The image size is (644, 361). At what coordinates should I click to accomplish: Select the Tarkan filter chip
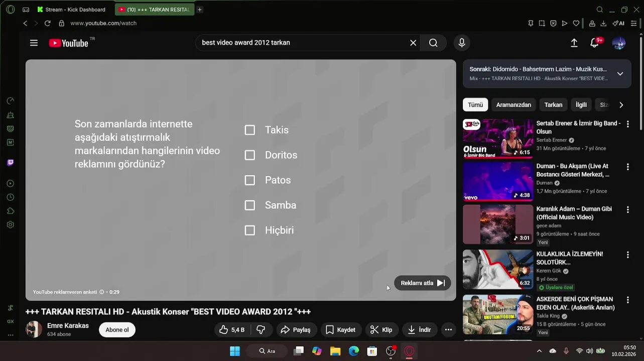pos(553,105)
